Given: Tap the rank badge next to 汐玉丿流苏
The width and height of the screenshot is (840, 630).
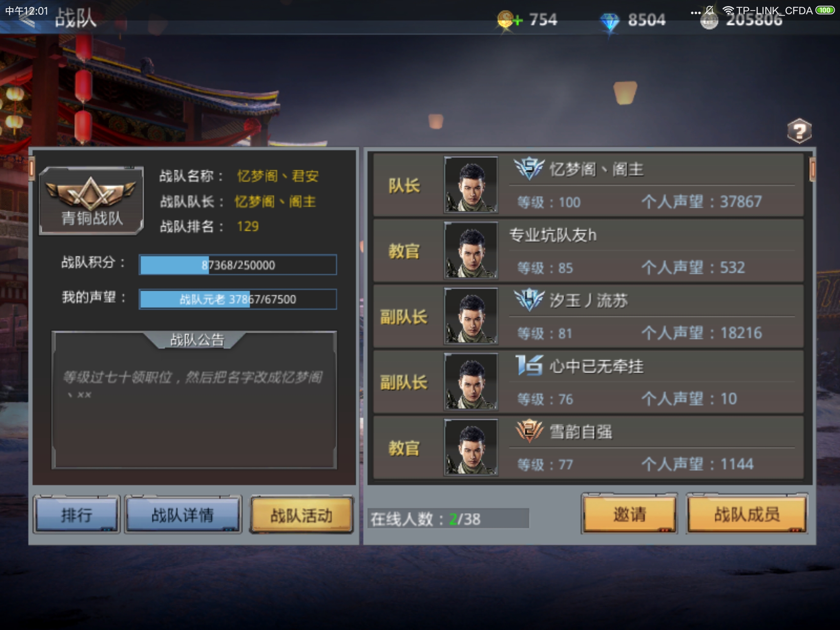Looking at the screenshot, I should click(x=529, y=300).
